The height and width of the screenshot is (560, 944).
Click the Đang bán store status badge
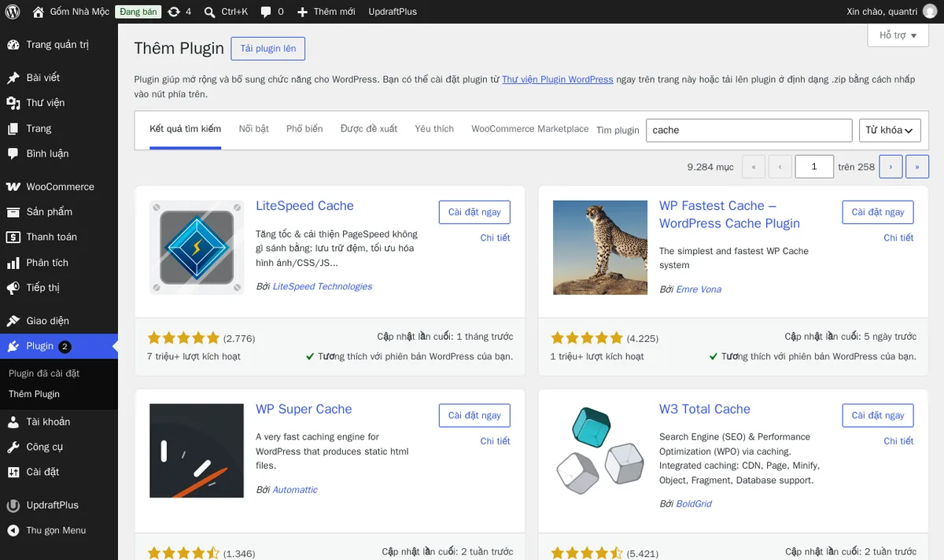(138, 12)
